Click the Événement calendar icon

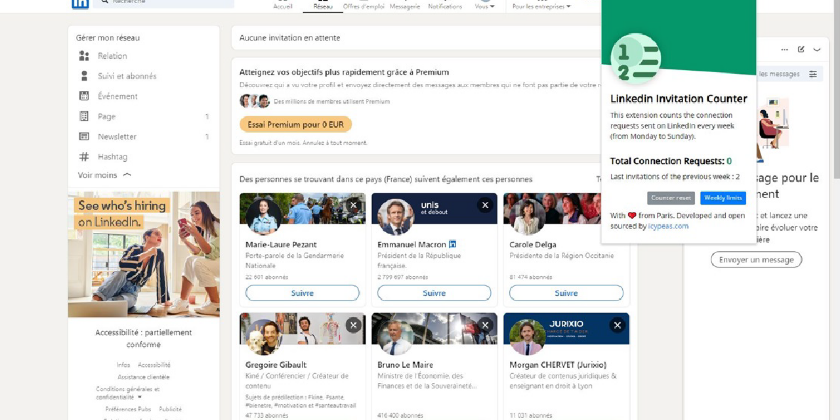(x=84, y=96)
